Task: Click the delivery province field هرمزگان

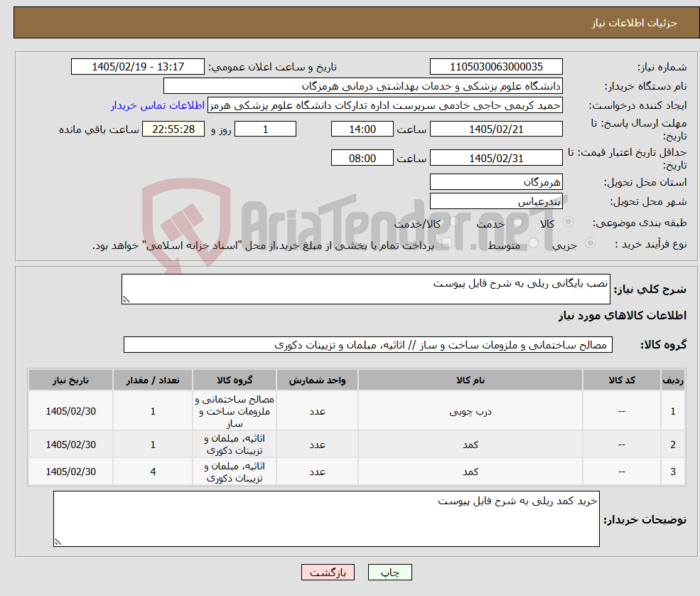Action: coord(496,182)
